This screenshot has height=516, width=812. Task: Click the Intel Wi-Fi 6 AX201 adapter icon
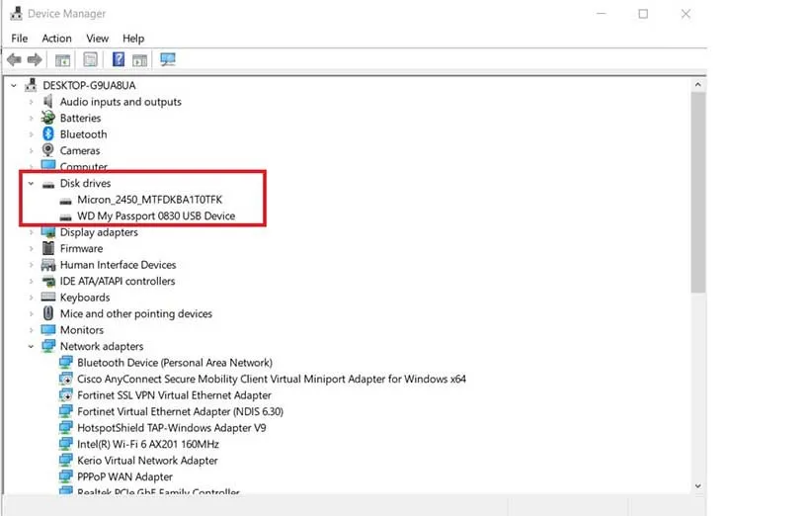click(65, 444)
